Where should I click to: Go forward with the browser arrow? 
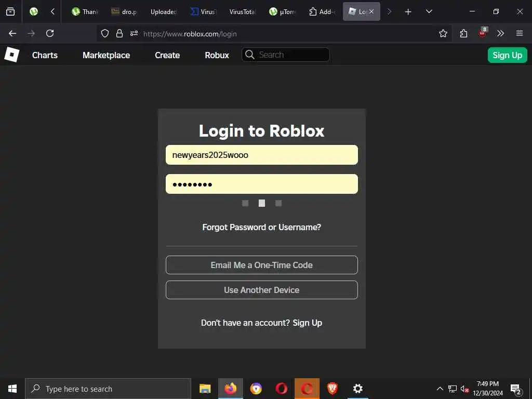click(31, 33)
